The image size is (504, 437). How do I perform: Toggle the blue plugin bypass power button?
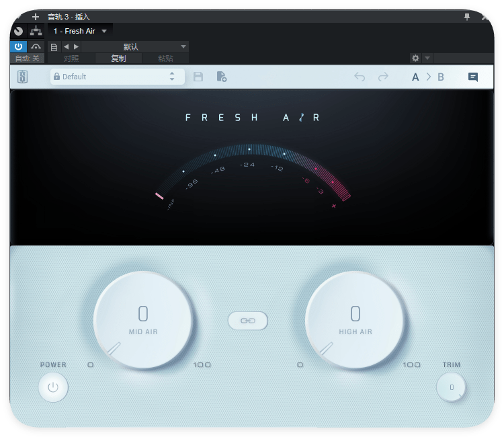coord(18,46)
